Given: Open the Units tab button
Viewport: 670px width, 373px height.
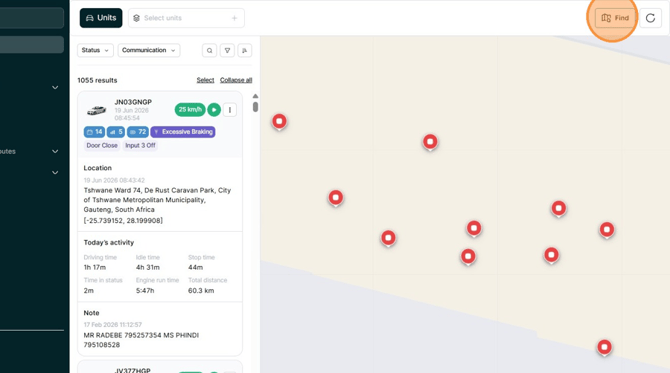Looking at the screenshot, I should [x=101, y=18].
